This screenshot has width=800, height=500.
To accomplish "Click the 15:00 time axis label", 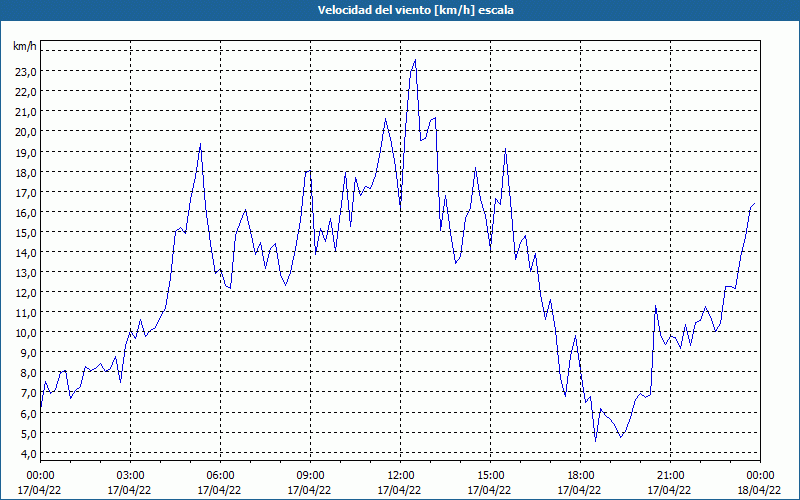I will 490,476.
